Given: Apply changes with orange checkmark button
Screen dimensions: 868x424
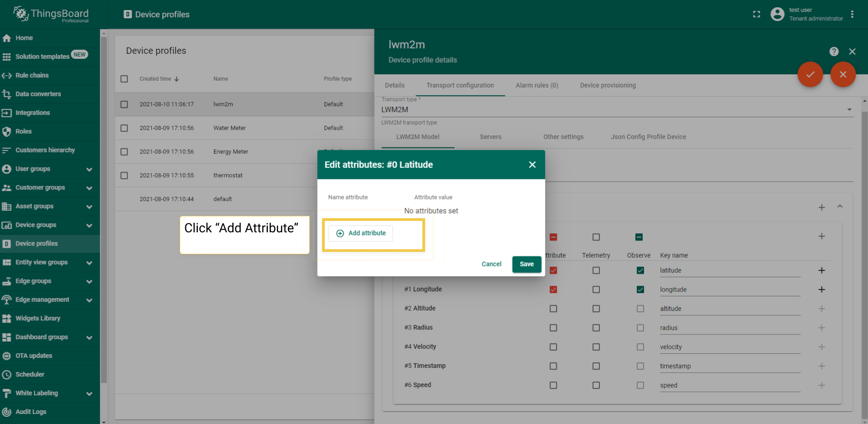Looking at the screenshot, I should pyautogui.click(x=810, y=74).
